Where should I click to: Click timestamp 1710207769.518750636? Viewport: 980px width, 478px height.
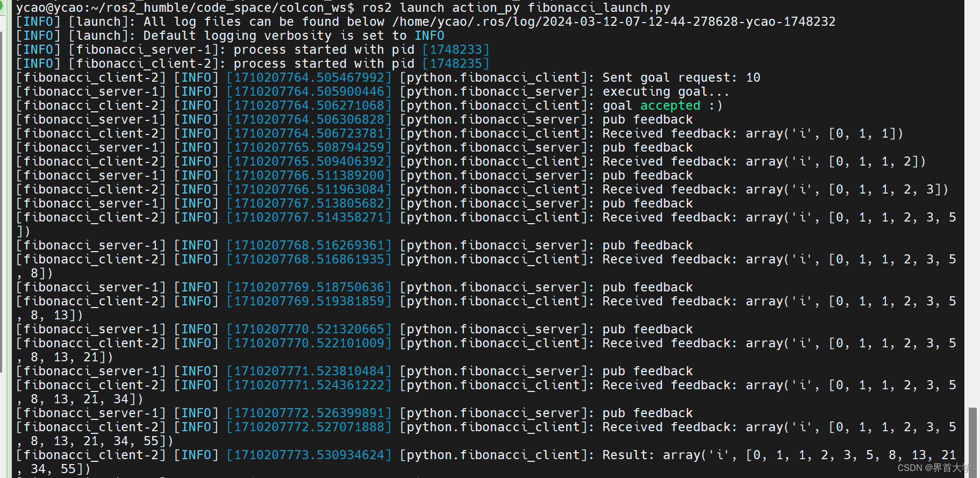pos(309,287)
